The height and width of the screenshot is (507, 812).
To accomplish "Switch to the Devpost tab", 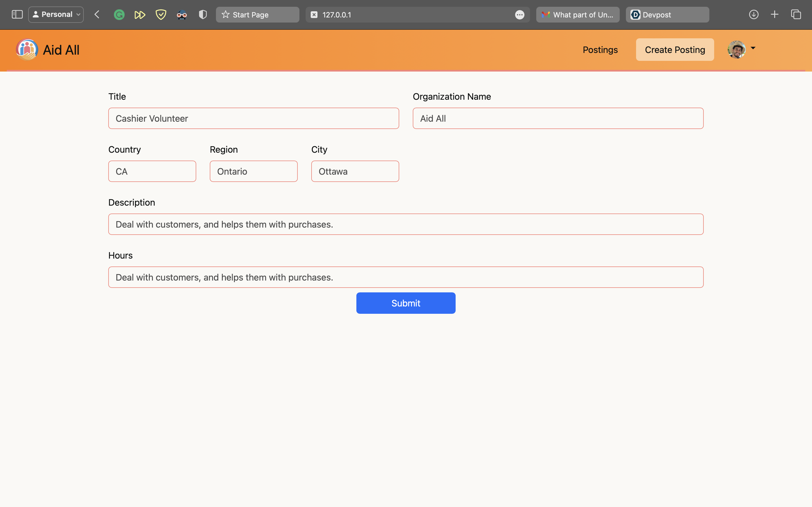I will 667,15.
